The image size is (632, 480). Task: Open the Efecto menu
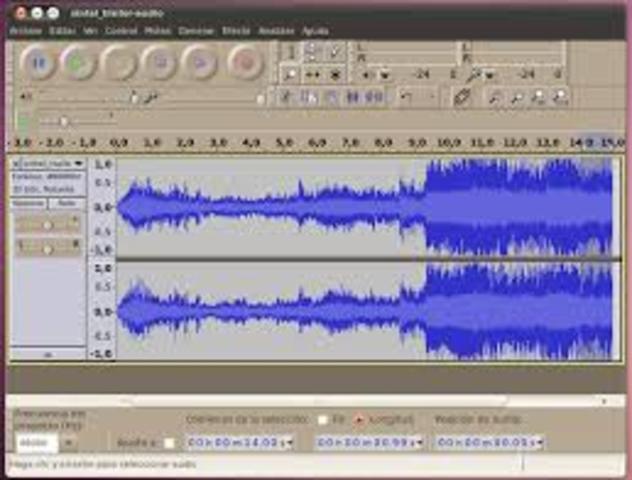tap(236, 31)
